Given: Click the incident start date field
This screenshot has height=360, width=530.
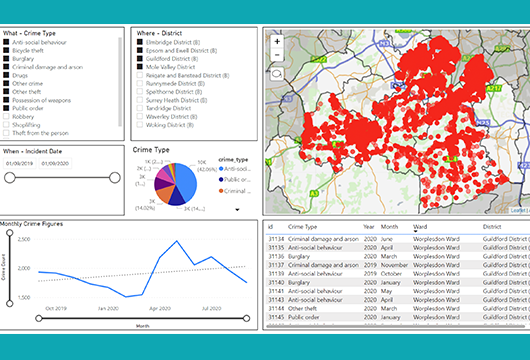Looking at the screenshot, I should (x=20, y=163).
